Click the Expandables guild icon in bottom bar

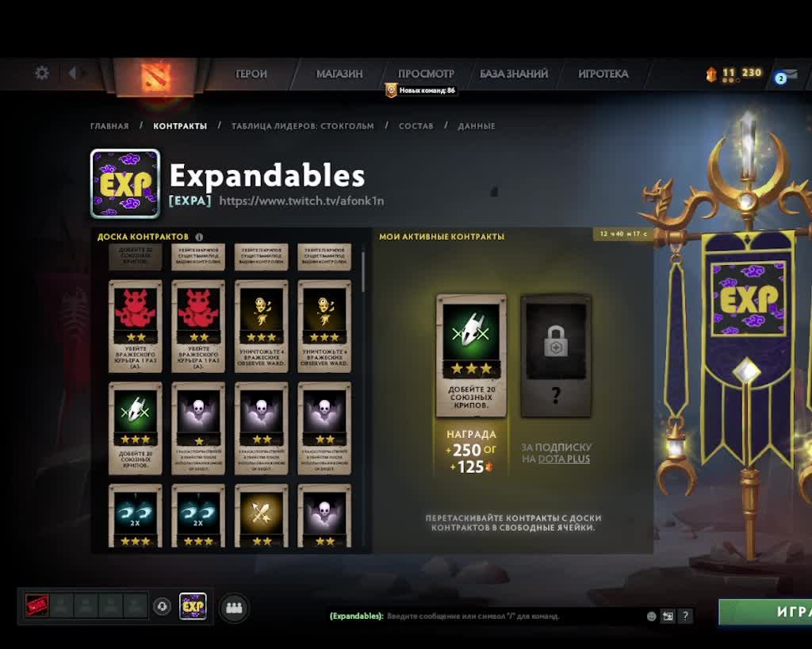point(193,606)
